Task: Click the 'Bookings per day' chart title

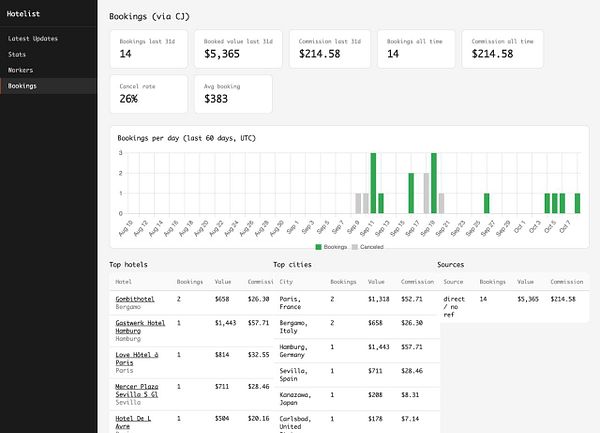Action: [186, 138]
